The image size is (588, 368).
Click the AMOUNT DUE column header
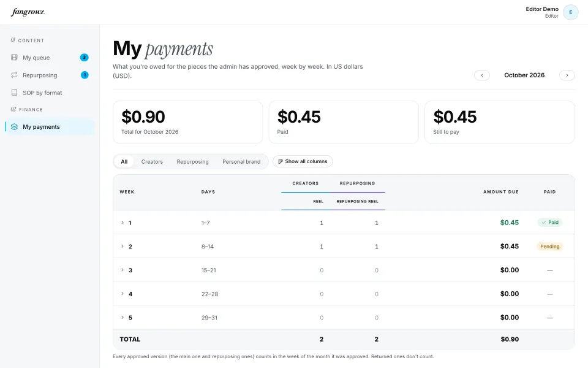500,192
